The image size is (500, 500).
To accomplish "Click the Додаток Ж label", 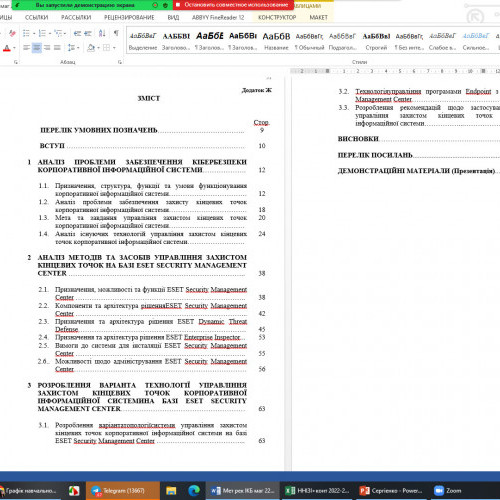I will (257, 90).
